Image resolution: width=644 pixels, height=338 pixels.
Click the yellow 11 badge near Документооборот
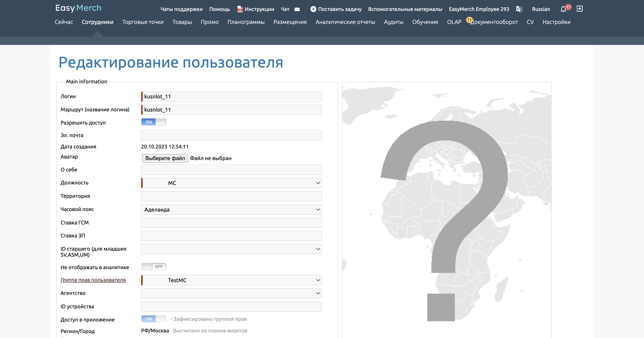[469, 20]
